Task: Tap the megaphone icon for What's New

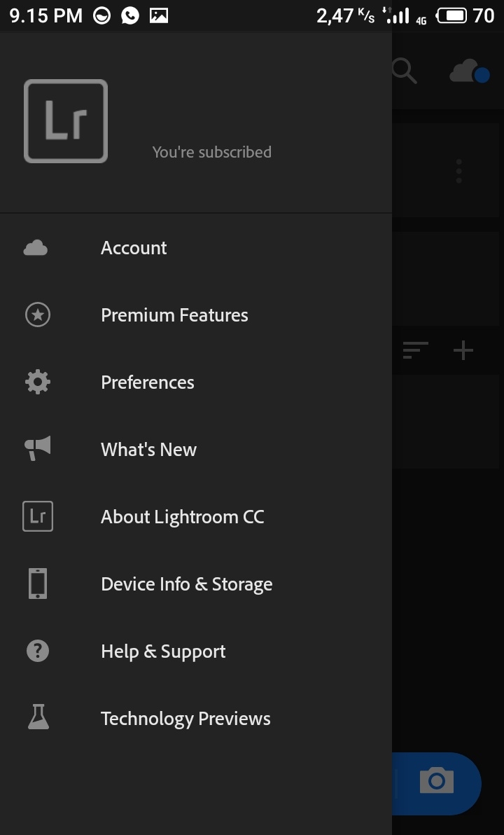Action: (x=38, y=448)
